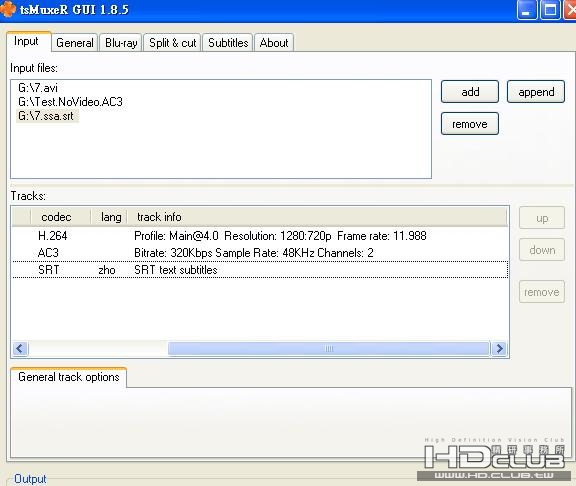The image size is (576, 486).
Task: Click the down button for tracks
Action: click(542, 250)
